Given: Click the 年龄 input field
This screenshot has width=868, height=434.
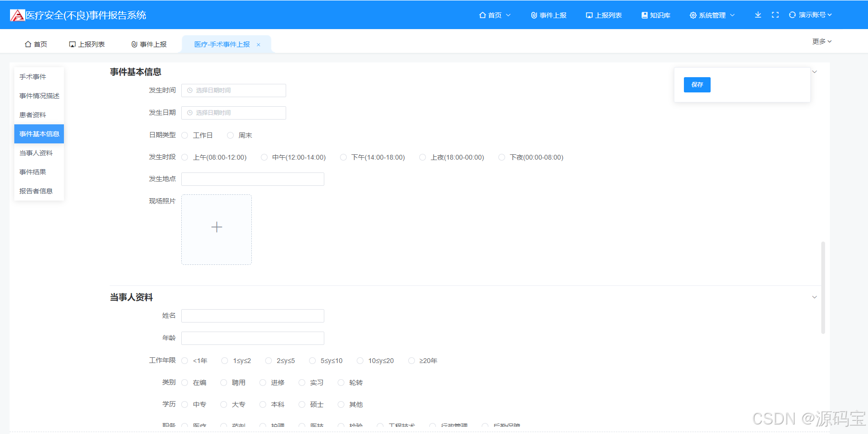Looking at the screenshot, I should (253, 338).
